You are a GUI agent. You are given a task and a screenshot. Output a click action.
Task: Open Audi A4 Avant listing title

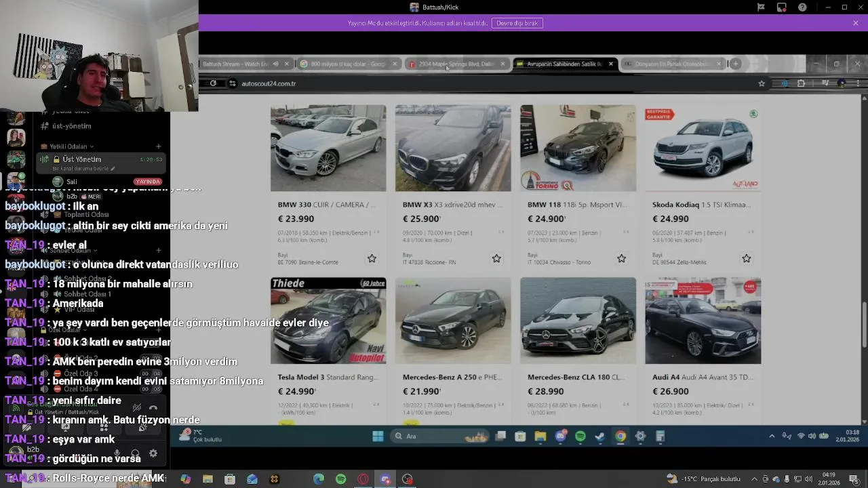click(702, 378)
